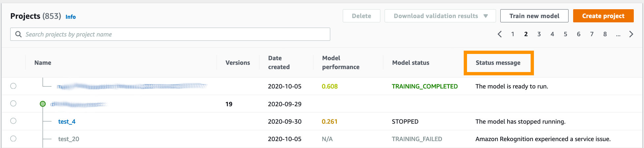Screen dimensions: 644x148
Task: Go to previous page arrow
Action: (x=500, y=34)
